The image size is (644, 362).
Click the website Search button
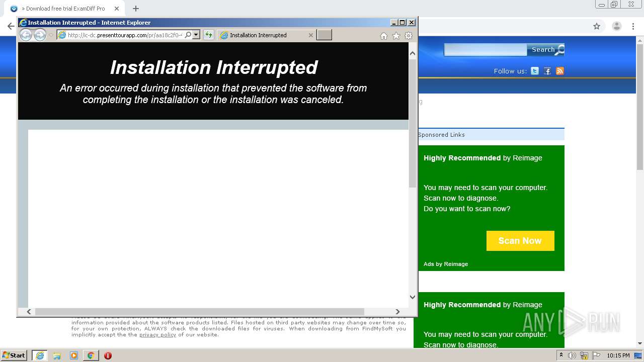point(545,49)
